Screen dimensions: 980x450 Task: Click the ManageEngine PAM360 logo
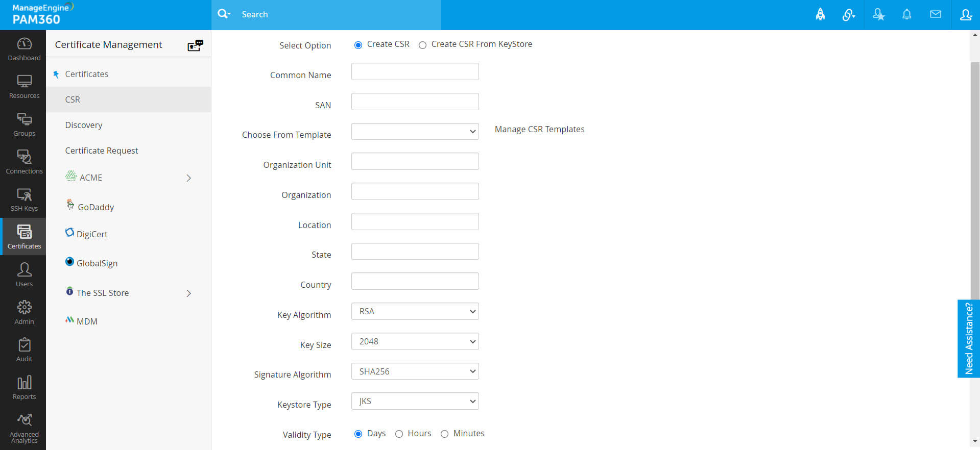[42, 14]
